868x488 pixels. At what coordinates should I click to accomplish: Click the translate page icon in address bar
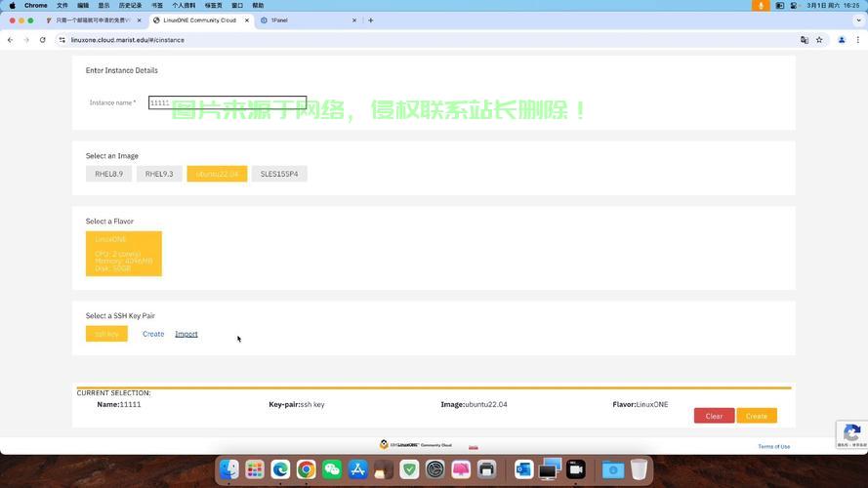coord(805,40)
